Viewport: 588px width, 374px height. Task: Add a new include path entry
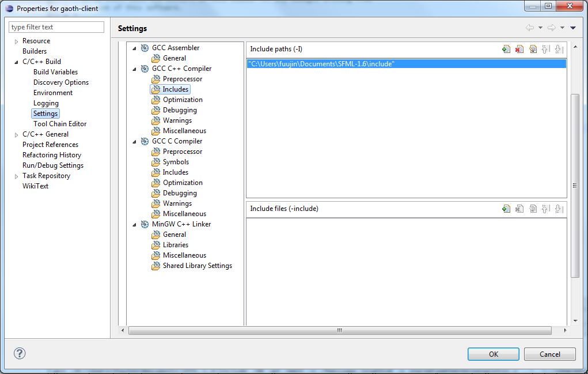point(506,49)
